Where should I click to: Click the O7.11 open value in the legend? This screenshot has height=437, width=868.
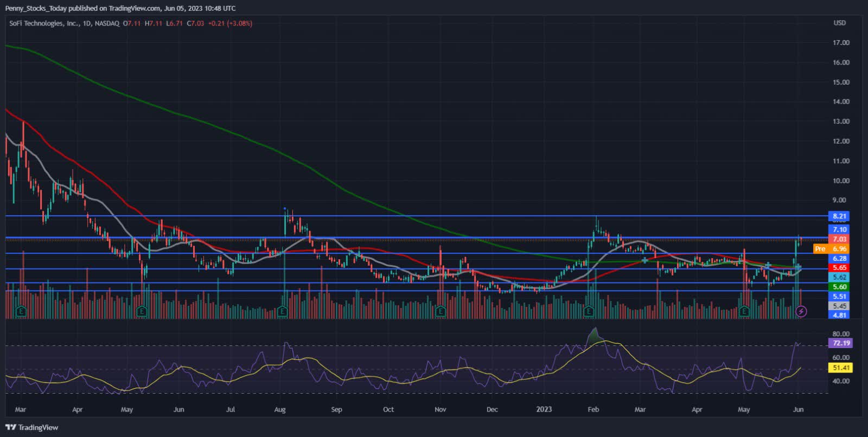pos(132,23)
